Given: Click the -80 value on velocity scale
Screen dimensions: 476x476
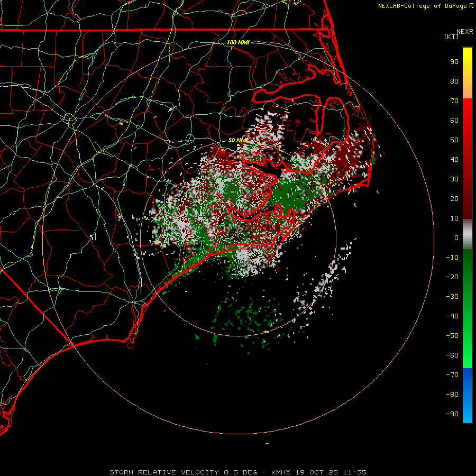Looking at the screenshot, I should [452, 395].
